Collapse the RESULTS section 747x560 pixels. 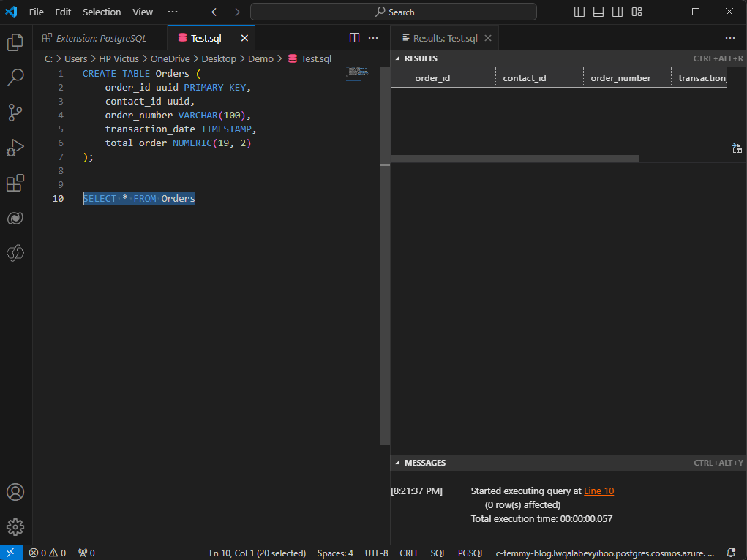(x=398, y=58)
